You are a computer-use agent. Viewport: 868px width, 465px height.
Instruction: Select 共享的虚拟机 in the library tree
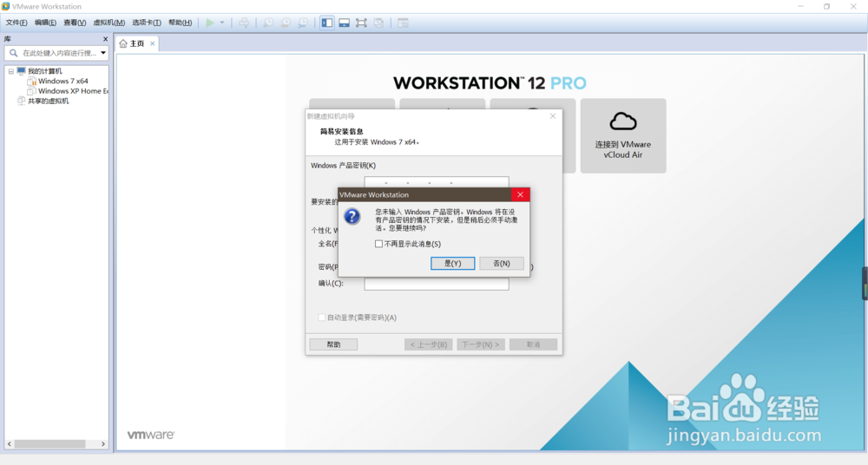click(48, 102)
